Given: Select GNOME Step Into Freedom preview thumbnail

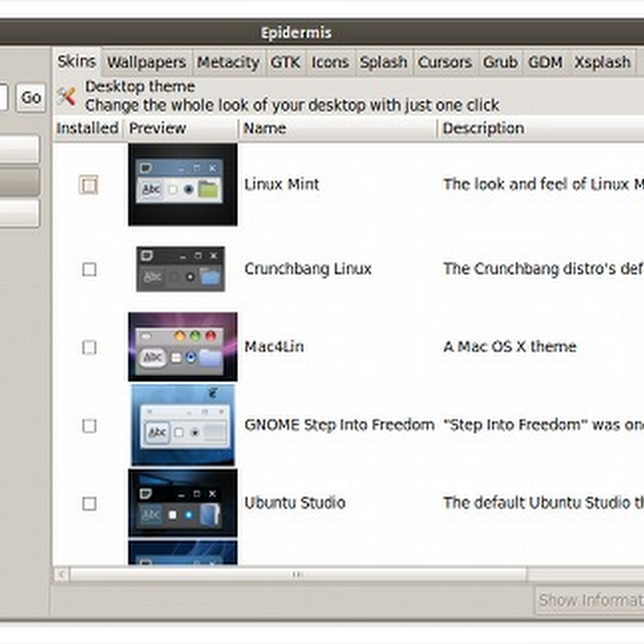Looking at the screenshot, I should [x=183, y=425].
